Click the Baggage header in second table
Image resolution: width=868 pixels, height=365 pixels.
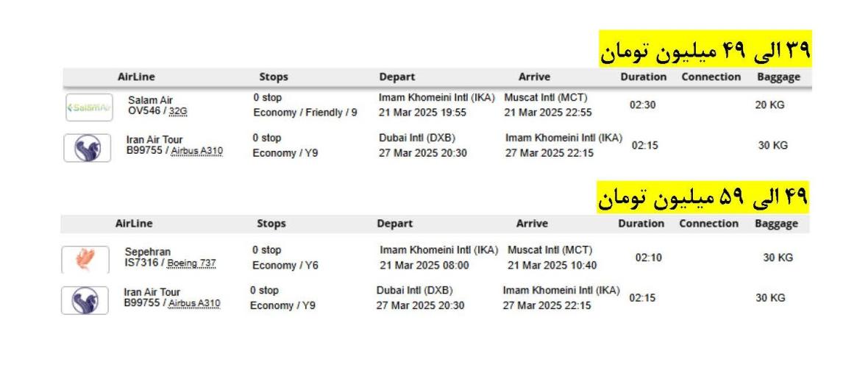tap(776, 224)
